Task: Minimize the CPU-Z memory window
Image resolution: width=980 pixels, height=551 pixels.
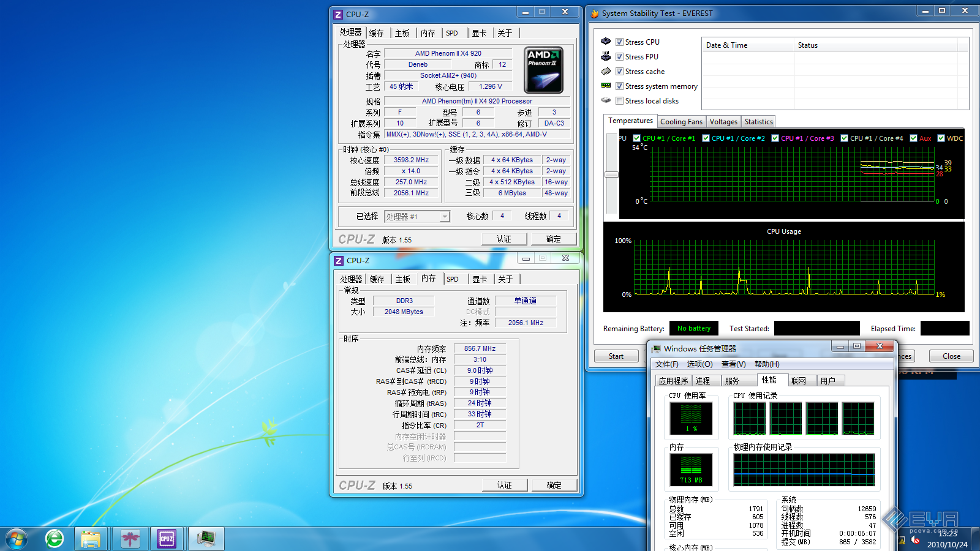Action: pyautogui.click(x=526, y=258)
